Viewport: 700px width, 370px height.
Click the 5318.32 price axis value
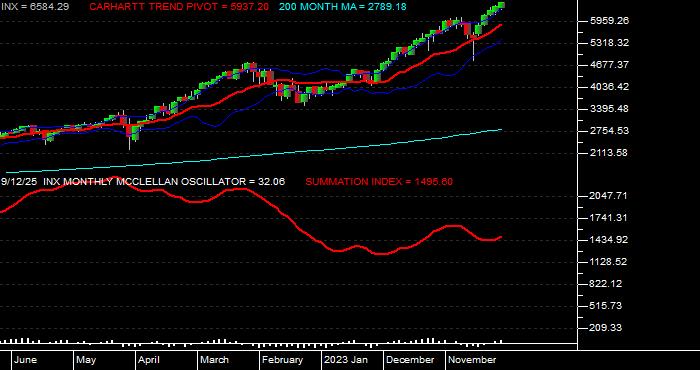coord(608,43)
